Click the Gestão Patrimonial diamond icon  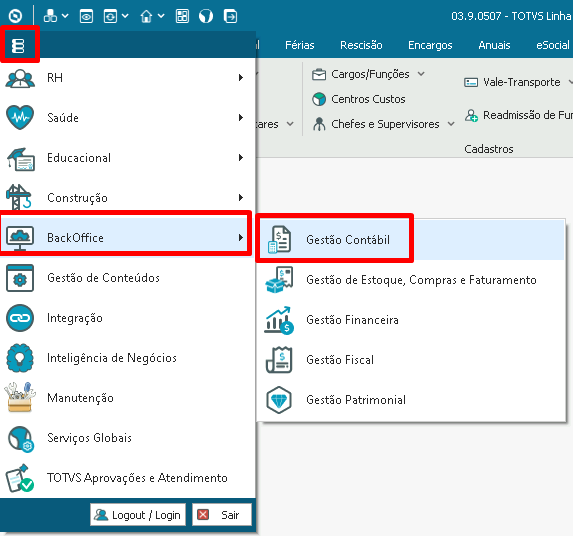click(279, 400)
